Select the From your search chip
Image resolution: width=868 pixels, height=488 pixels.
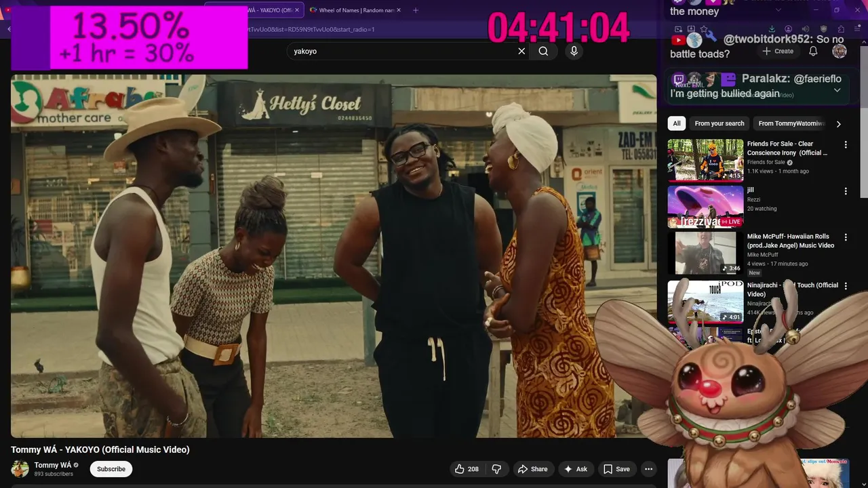coord(719,123)
